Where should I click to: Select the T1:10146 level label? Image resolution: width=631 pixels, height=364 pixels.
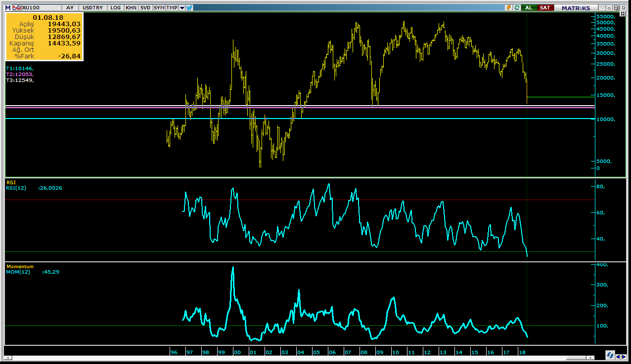click(x=20, y=68)
